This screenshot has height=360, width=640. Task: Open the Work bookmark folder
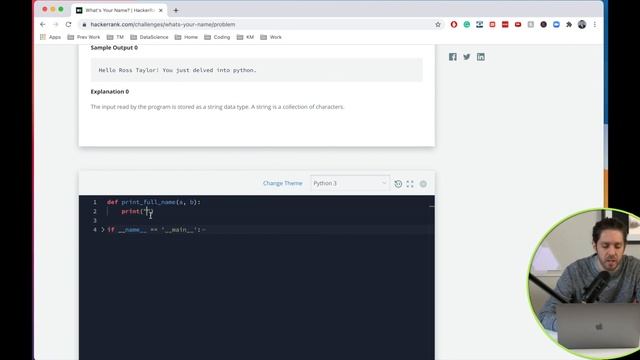click(x=271, y=37)
